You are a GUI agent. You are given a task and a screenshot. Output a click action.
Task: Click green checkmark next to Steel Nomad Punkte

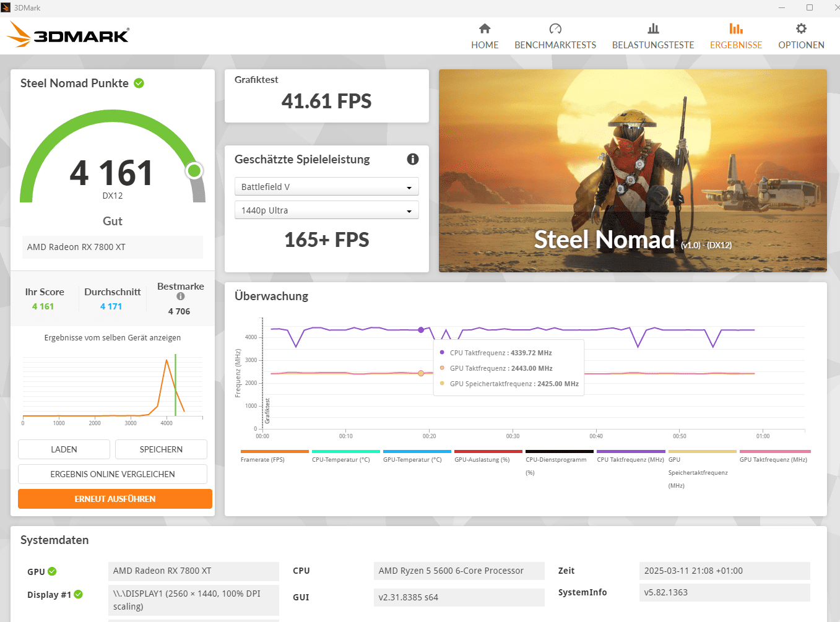[139, 83]
